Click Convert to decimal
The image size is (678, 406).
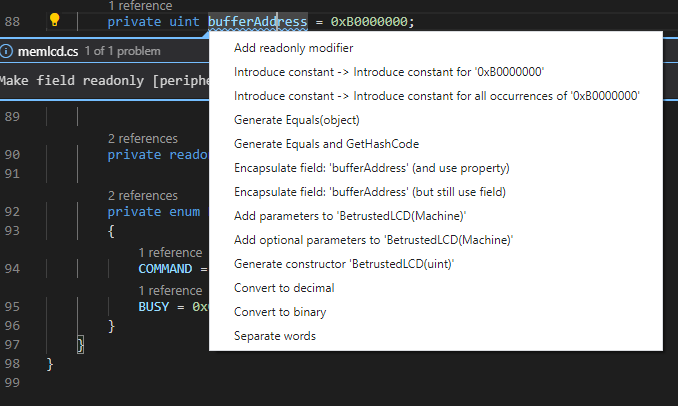coord(284,288)
